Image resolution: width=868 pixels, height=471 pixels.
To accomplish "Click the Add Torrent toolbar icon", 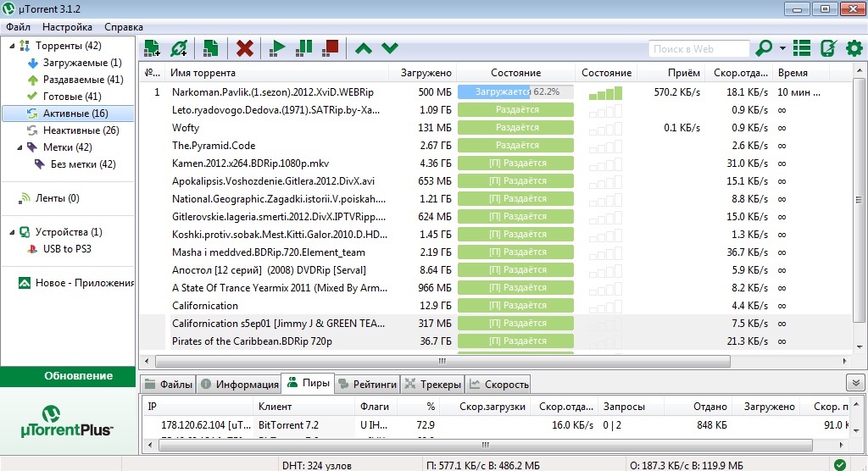I will tap(152, 48).
